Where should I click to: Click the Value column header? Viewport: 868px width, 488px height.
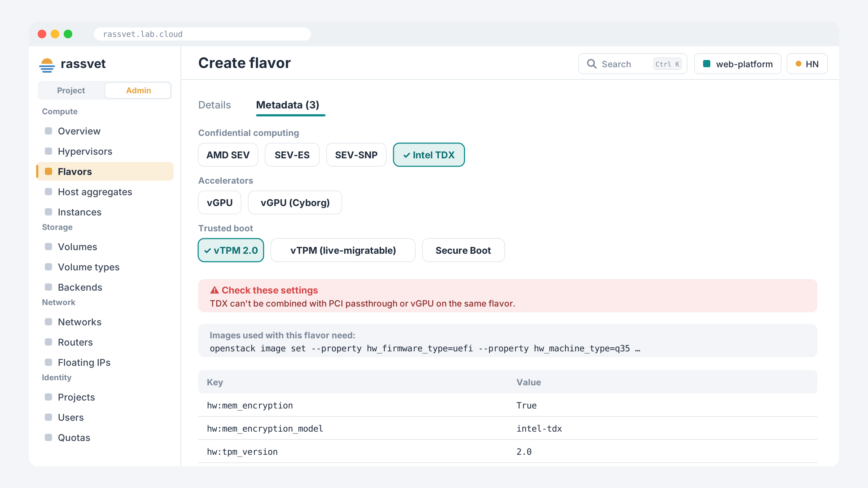529,382
